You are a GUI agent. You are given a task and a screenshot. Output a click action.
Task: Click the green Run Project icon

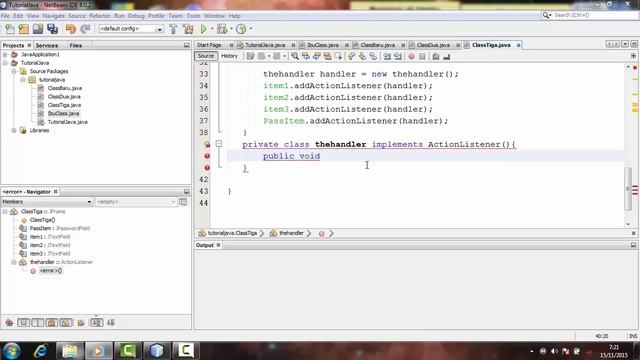click(203, 29)
